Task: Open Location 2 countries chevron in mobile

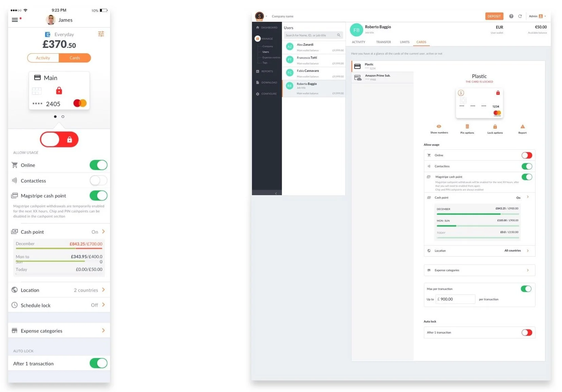Action: tap(104, 290)
